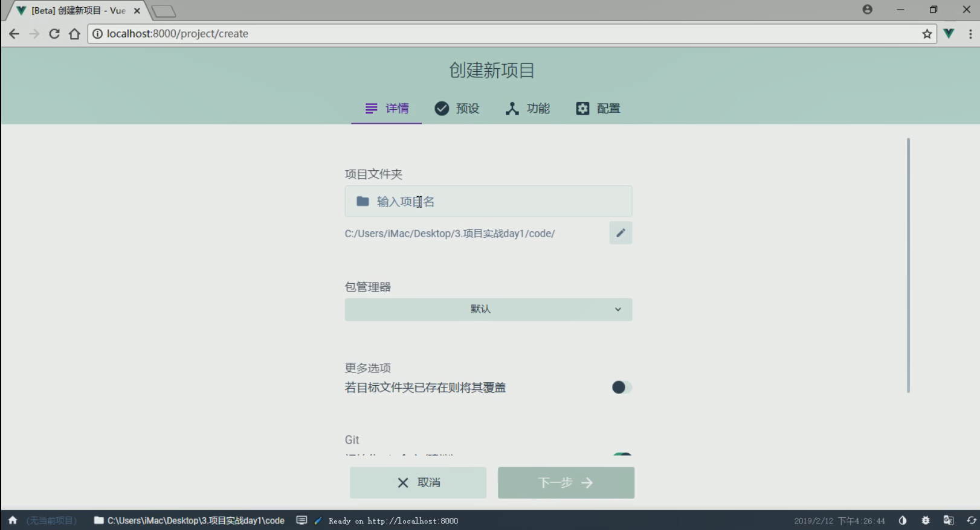Click the folder path in the status bar
The width and height of the screenshot is (980, 530).
[x=189, y=520]
